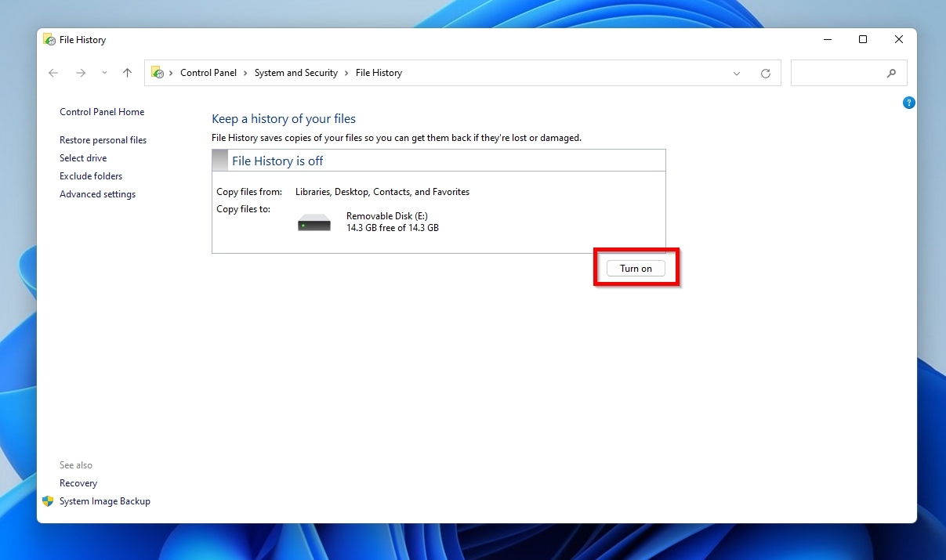This screenshot has height=560, width=946.
Task: Go up one level with Up arrow
Action: point(127,73)
